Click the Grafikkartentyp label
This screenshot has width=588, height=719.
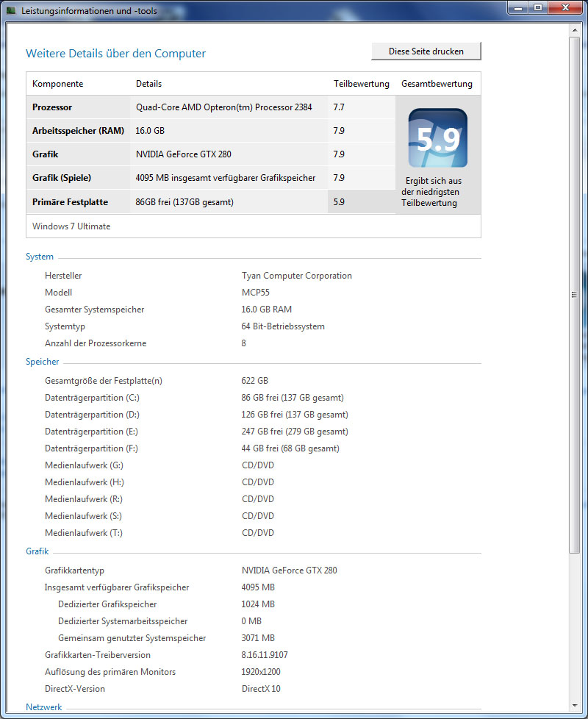(74, 570)
